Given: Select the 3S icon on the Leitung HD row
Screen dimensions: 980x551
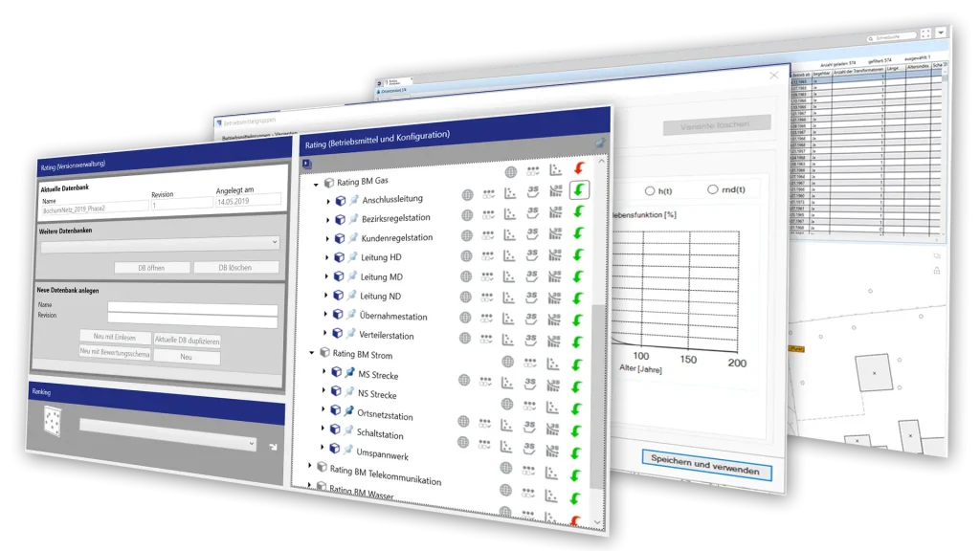Looking at the screenshot, I should (533, 254).
